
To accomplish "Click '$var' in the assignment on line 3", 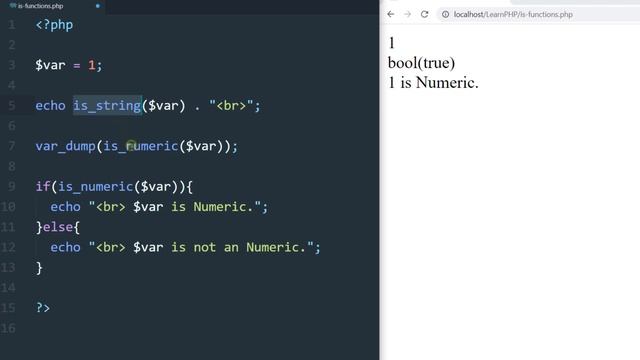I will (x=50, y=65).
